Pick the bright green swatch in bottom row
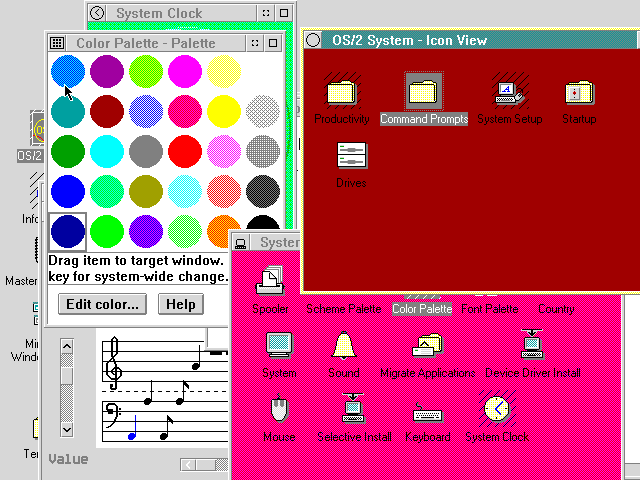This screenshot has height=480, width=640. point(107,231)
